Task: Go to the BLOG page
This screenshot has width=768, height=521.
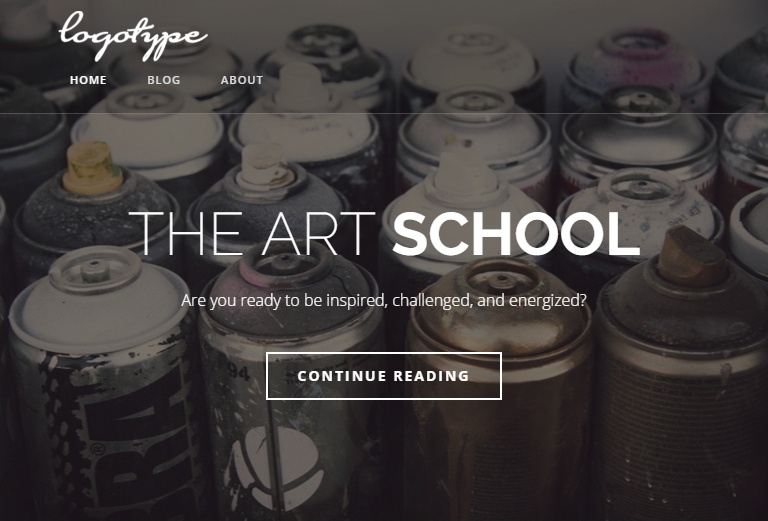Action: tap(164, 80)
